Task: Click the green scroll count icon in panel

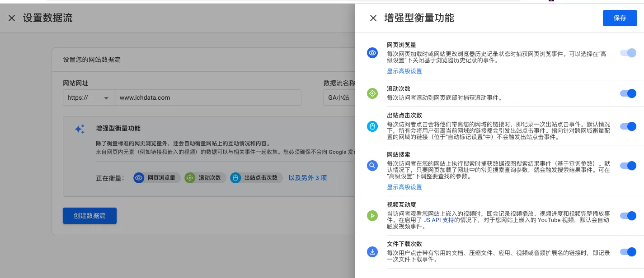Action: pos(372,93)
